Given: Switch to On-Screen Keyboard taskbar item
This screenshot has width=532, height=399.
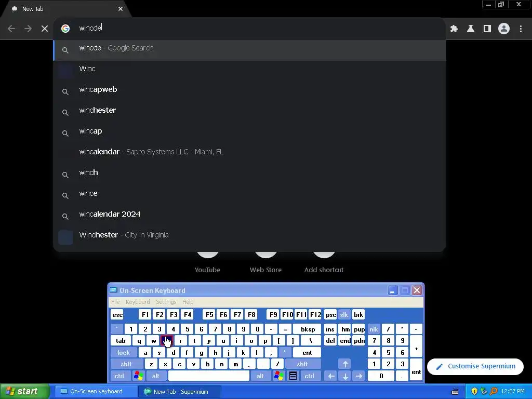Looking at the screenshot, I should click(95, 392).
